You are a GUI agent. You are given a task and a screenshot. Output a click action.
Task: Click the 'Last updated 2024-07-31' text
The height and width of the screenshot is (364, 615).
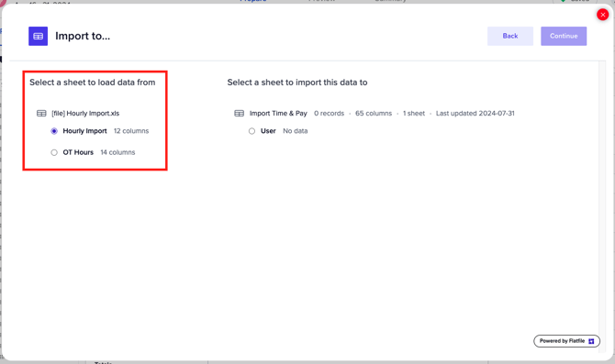475,114
